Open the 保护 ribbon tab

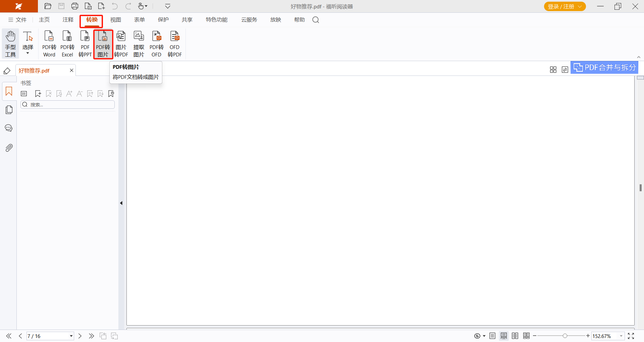(163, 20)
